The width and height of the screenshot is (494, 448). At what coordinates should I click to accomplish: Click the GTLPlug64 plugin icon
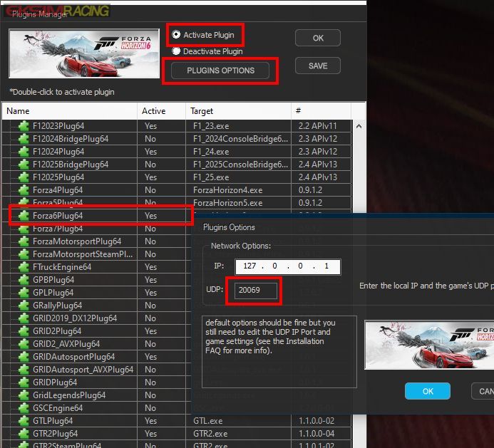click(x=24, y=421)
